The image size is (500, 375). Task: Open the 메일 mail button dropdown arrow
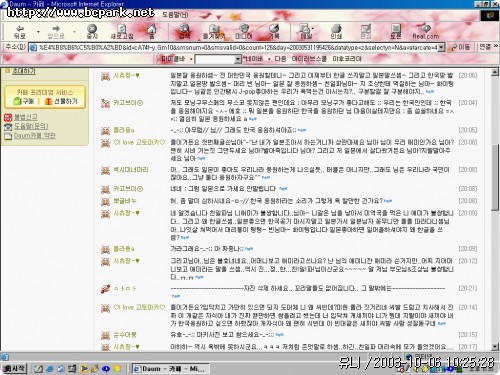click(312, 29)
